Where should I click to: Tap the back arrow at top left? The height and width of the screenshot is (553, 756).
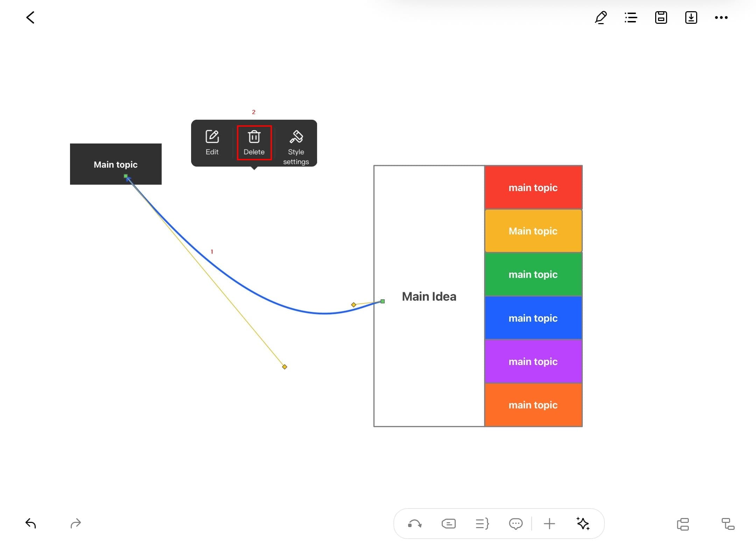click(30, 17)
